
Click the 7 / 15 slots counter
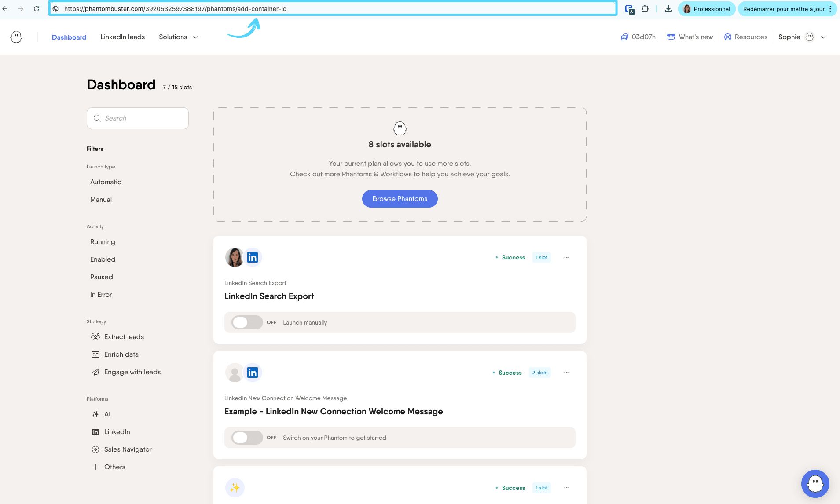tap(177, 87)
